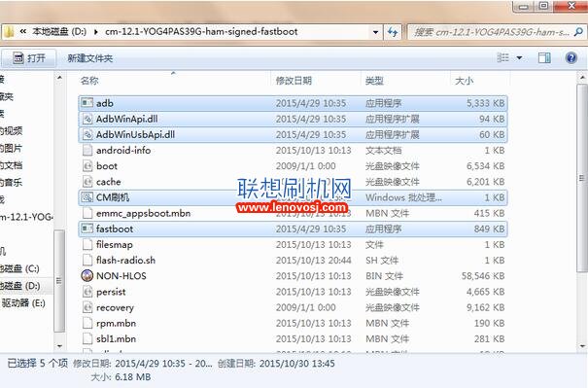Click the AdbWinUsbApi.dll file icon
Image resolution: width=588 pixels, height=388 pixels.
(x=87, y=135)
